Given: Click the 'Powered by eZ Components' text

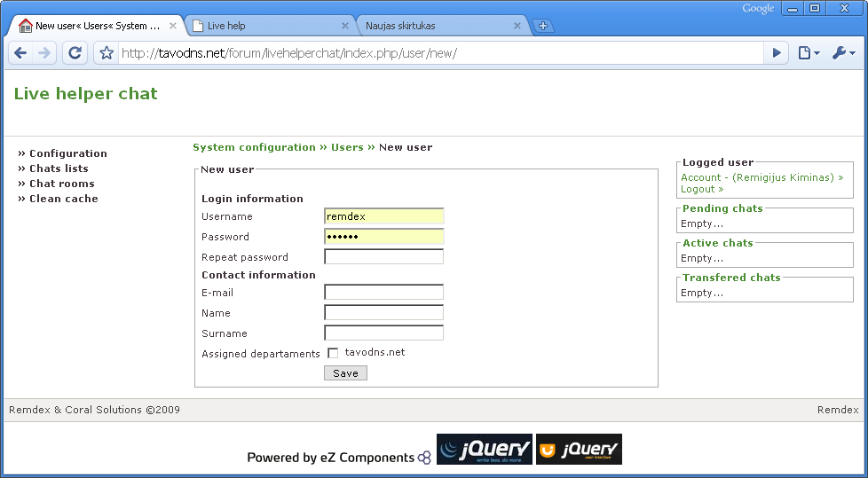Looking at the screenshot, I should pos(330,458).
